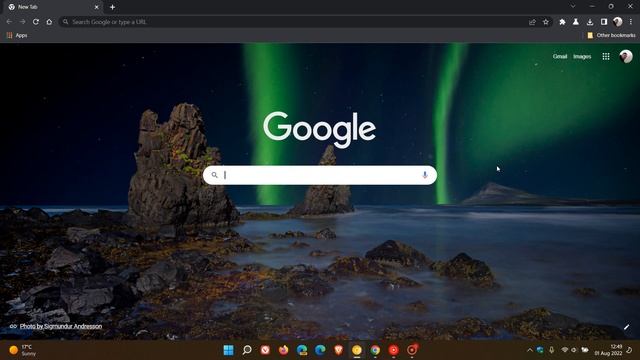The image size is (640, 360).
Task: Open the Images link
Action: tap(582, 56)
